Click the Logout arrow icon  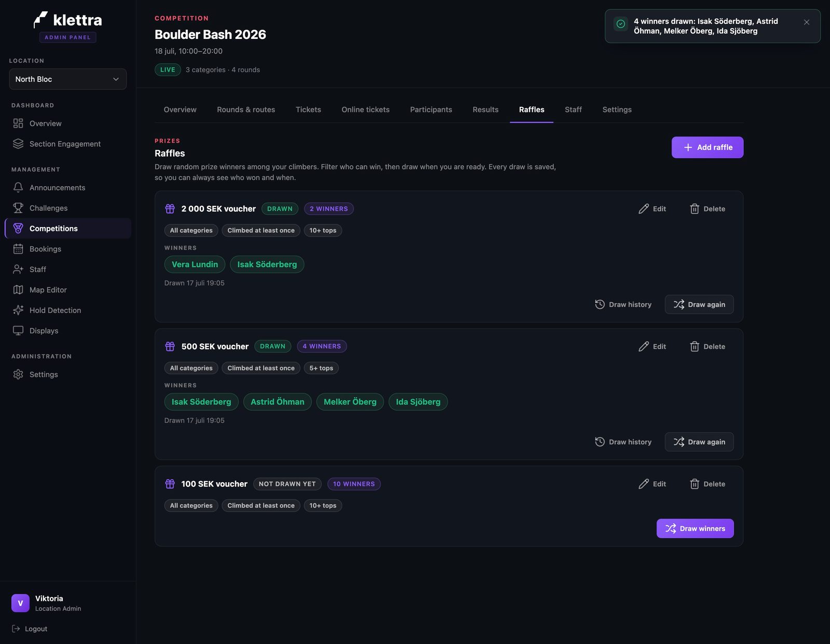point(16,628)
